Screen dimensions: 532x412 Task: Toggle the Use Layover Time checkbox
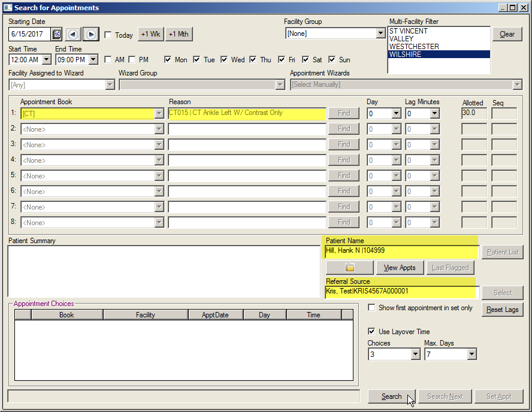click(372, 332)
